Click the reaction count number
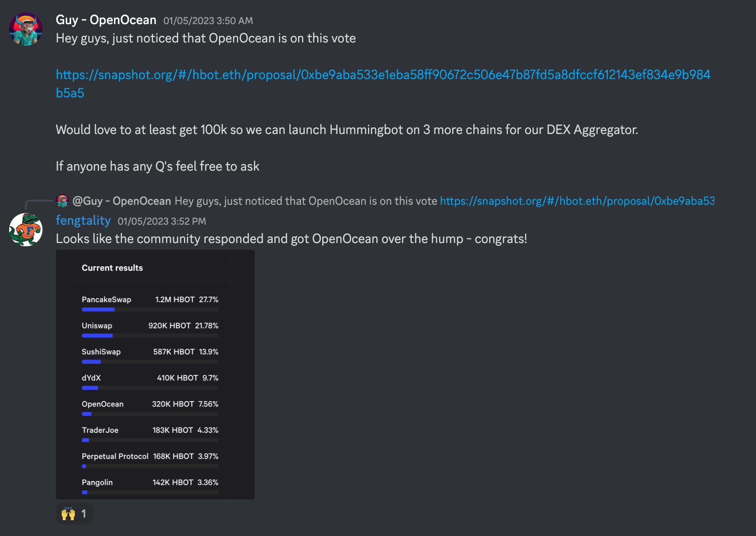This screenshot has height=536, width=756. pyautogui.click(x=84, y=514)
